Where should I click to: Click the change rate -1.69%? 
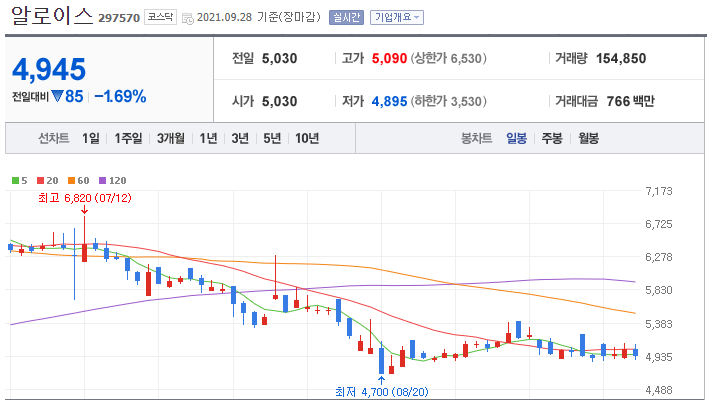pyautogui.click(x=120, y=96)
